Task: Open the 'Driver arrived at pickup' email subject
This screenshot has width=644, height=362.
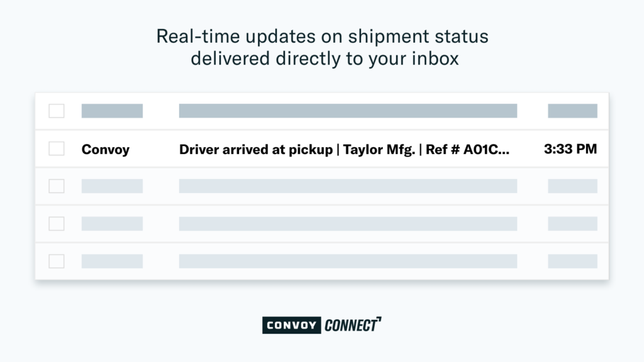Action: tap(344, 150)
